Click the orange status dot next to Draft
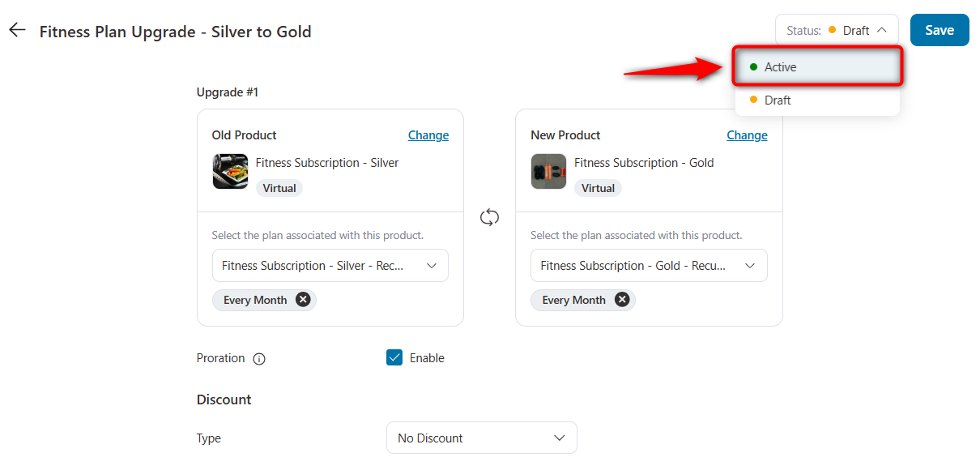Image resolution: width=980 pixels, height=470 pixels. point(753,100)
